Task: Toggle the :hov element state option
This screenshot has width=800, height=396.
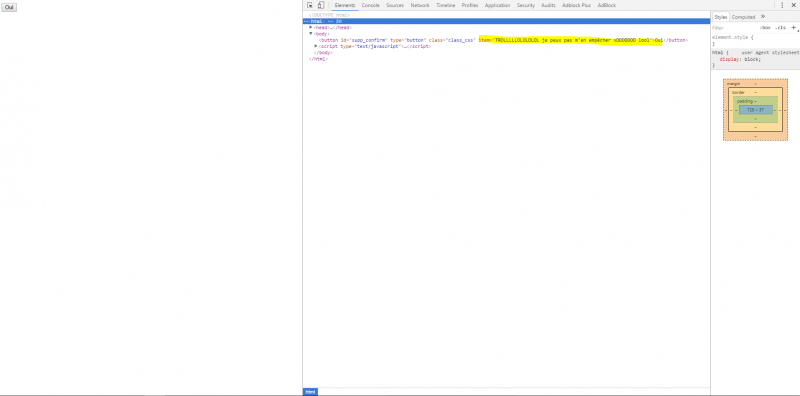Action: click(765, 28)
